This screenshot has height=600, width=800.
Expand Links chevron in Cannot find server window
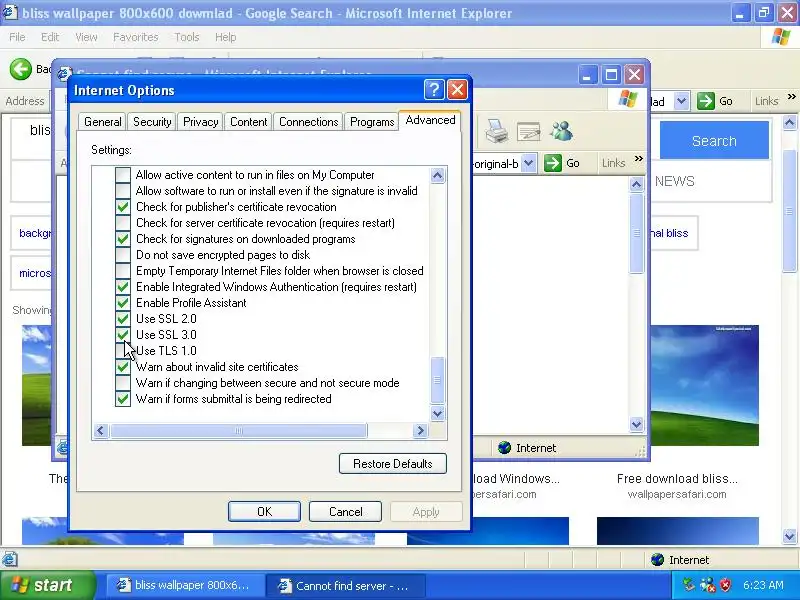[x=638, y=159]
